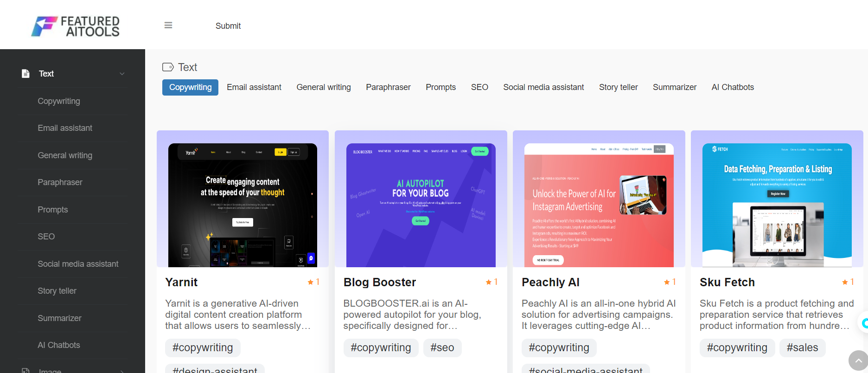Select Copywriting in the sidebar
This screenshot has height=373, width=868.
(59, 101)
